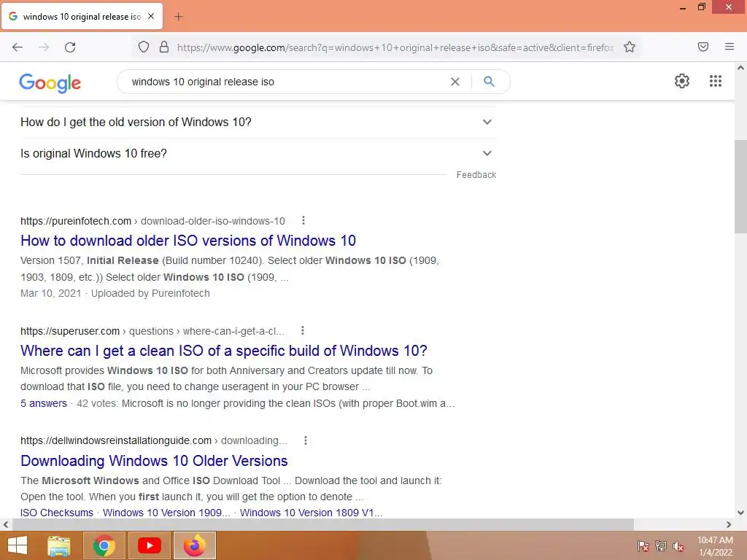This screenshot has width=747, height=560.
Task: Click the network tray icon
Action: pos(661,546)
